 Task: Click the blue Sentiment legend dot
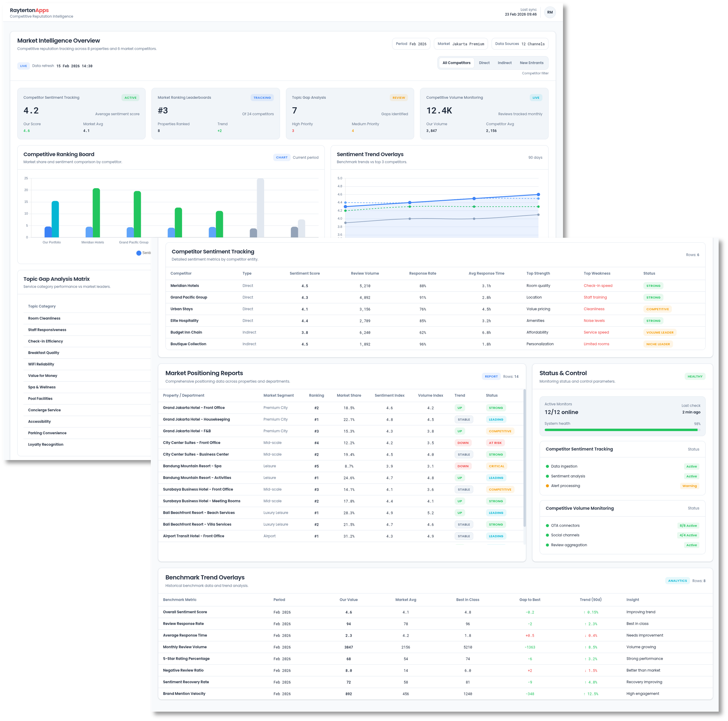(139, 253)
